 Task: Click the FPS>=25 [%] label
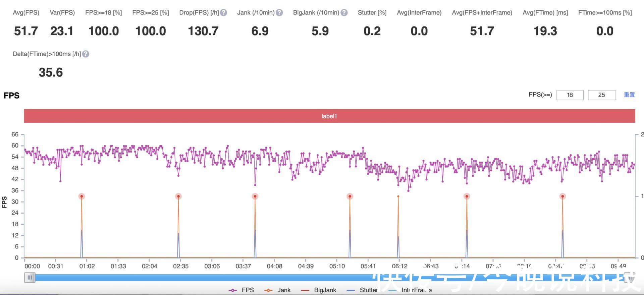151,13
